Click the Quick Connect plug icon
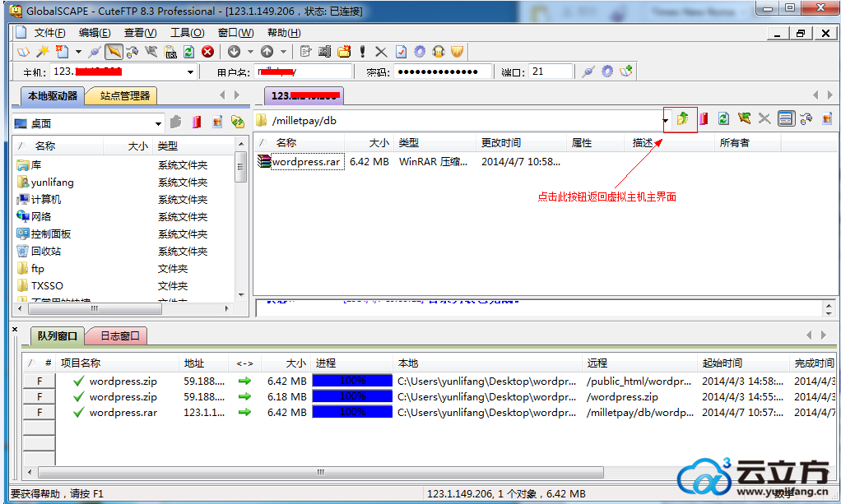Viewport: 841px width, 504px height. tap(95, 52)
